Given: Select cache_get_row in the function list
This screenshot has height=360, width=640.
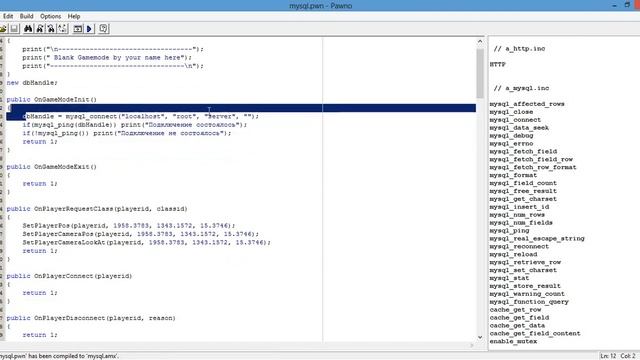Looking at the screenshot, I should pos(516,310).
